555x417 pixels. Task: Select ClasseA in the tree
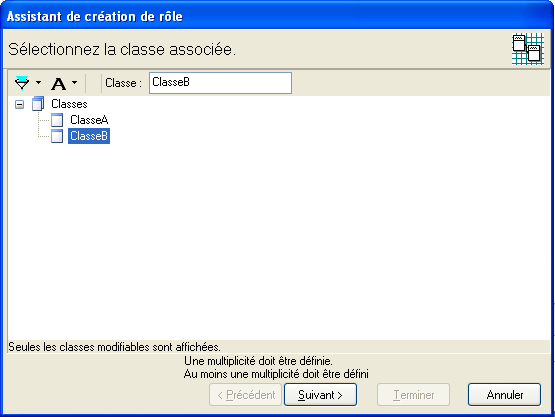(x=89, y=120)
